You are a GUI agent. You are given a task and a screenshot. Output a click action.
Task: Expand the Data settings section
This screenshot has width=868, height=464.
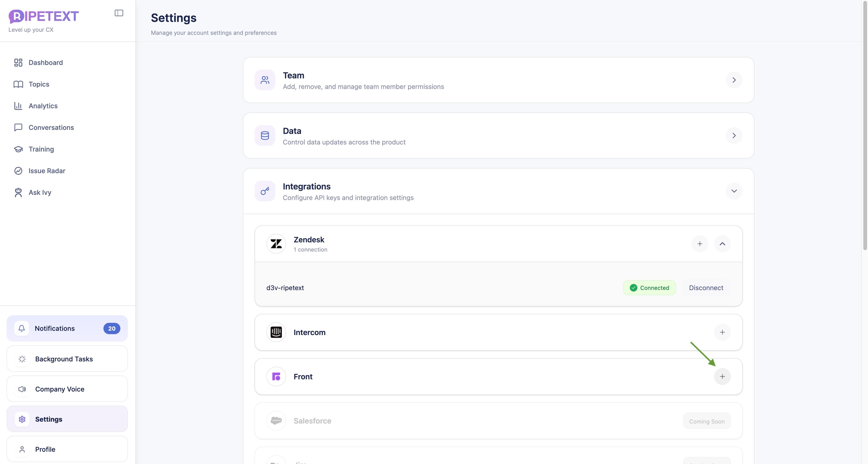pos(734,136)
